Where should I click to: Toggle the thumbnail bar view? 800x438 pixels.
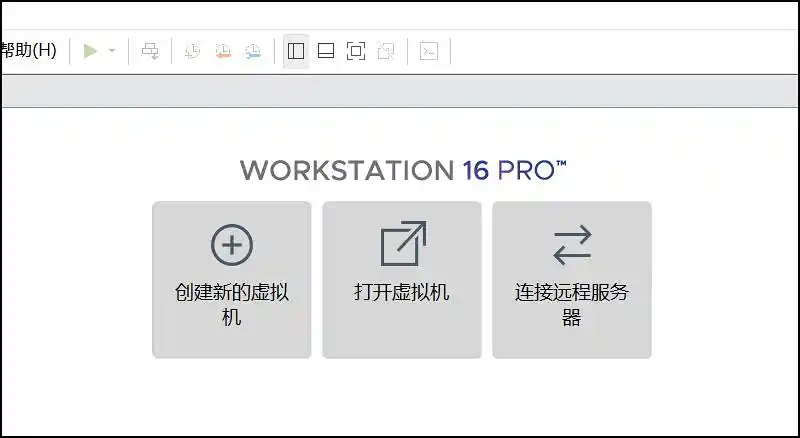pos(325,51)
